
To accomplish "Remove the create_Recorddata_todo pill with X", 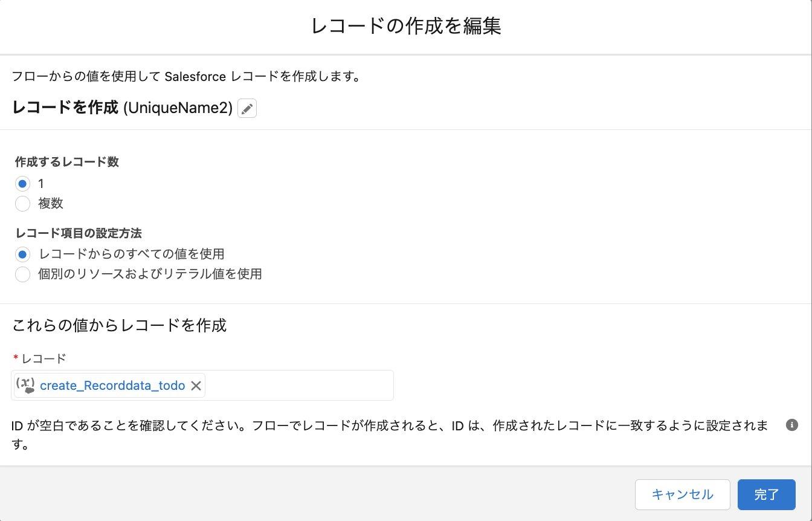I will (196, 386).
